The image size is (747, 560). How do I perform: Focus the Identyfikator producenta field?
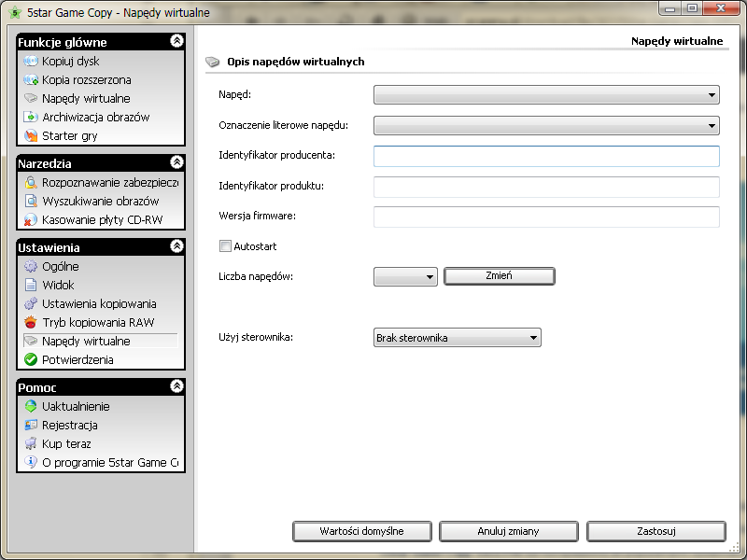point(546,156)
